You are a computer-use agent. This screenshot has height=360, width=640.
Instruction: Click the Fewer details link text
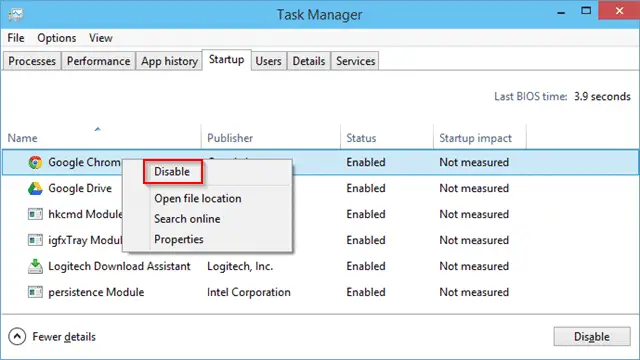tap(64, 337)
